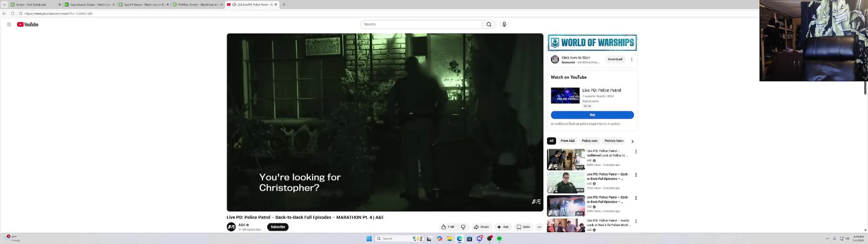Click the Windows taskbar Search box
The image size is (868, 244).
click(x=399, y=239)
